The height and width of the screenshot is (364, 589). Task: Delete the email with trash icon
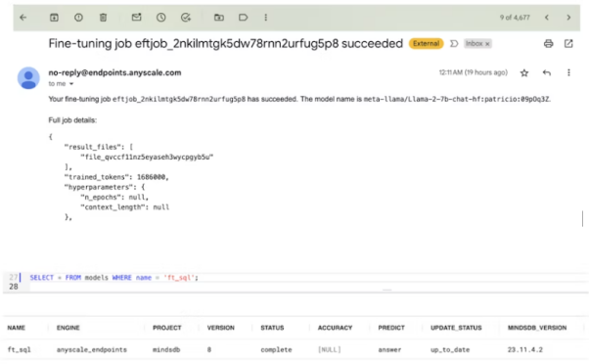[x=103, y=18]
